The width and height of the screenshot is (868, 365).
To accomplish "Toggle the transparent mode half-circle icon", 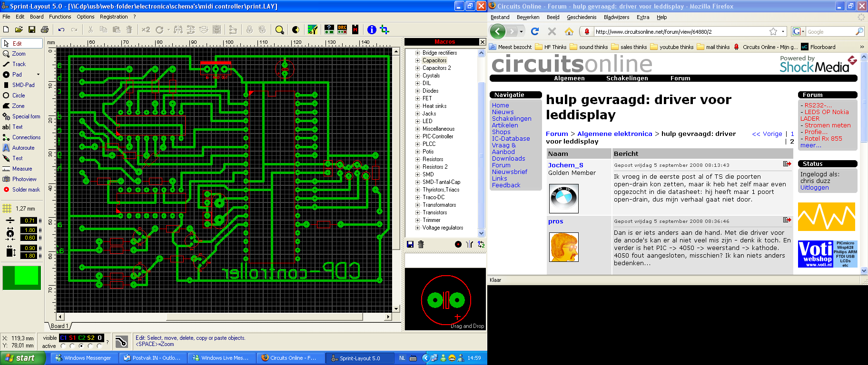I will coord(296,29).
